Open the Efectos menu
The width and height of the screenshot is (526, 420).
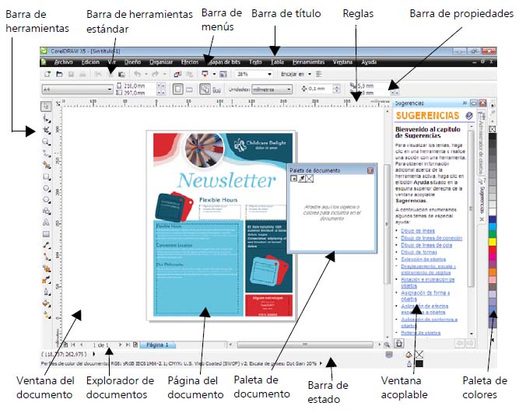click(x=190, y=62)
